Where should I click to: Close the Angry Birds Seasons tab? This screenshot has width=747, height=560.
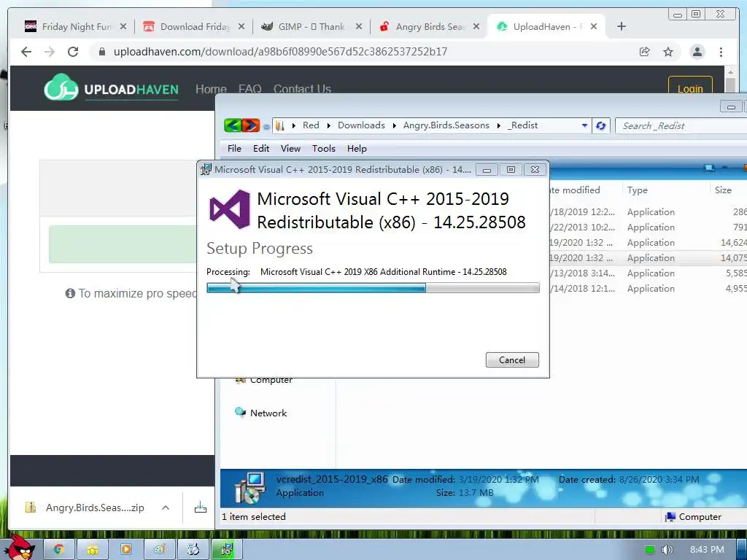tap(476, 27)
